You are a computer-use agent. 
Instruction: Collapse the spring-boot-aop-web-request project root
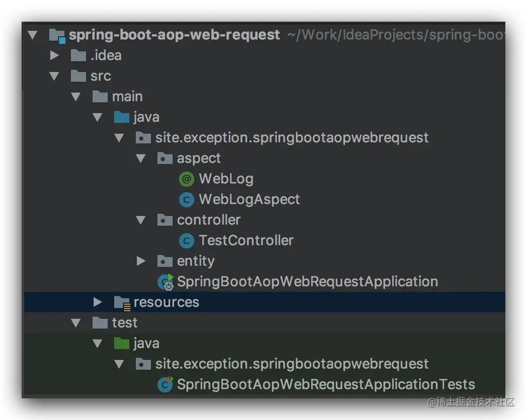point(32,35)
